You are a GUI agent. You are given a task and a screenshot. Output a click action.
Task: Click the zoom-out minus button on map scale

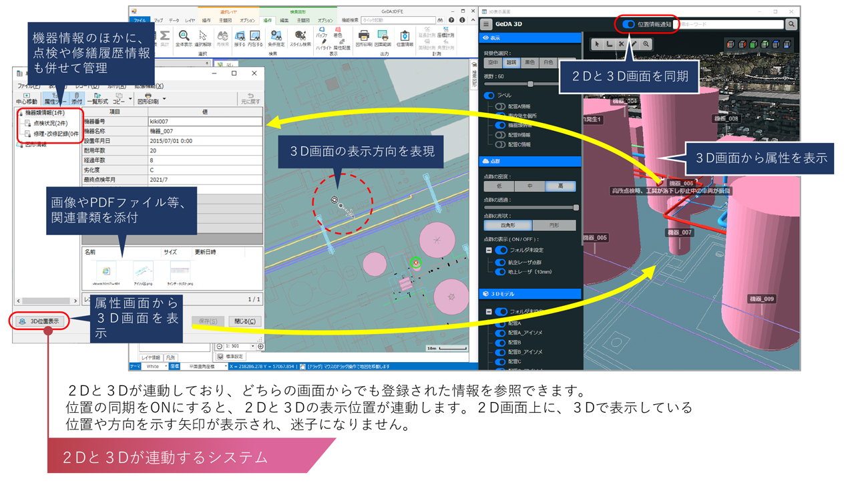pos(220,347)
